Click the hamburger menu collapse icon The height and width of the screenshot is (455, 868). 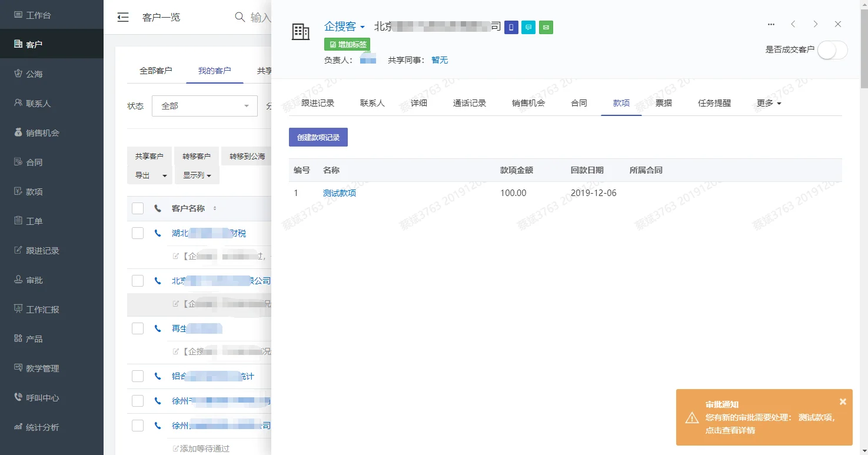coord(123,17)
